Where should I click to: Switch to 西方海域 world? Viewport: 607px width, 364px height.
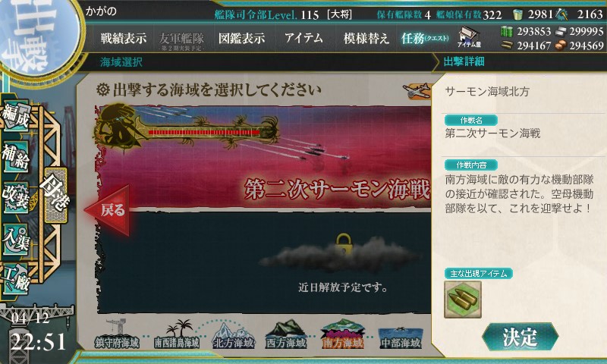tap(286, 334)
